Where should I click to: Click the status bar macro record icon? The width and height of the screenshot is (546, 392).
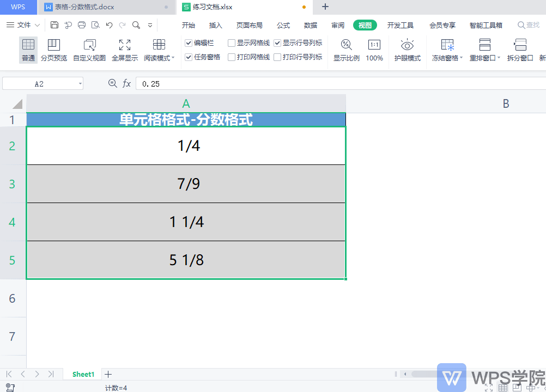[10, 388]
